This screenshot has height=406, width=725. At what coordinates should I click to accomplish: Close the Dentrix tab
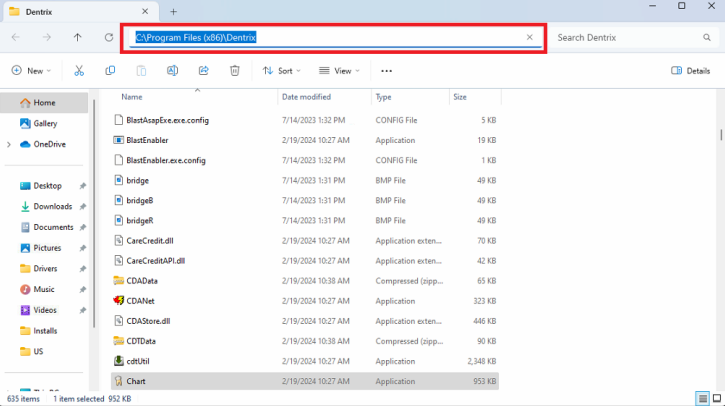(x=145, y=12)
